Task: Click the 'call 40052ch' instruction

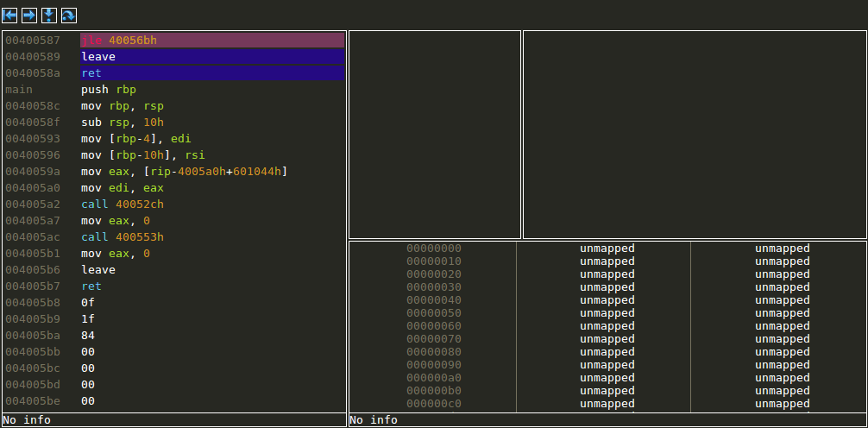Action: coord(123,205)
